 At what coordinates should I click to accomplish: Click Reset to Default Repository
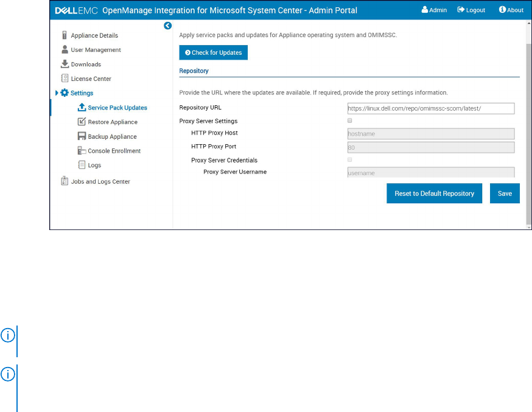coord(434,194)
